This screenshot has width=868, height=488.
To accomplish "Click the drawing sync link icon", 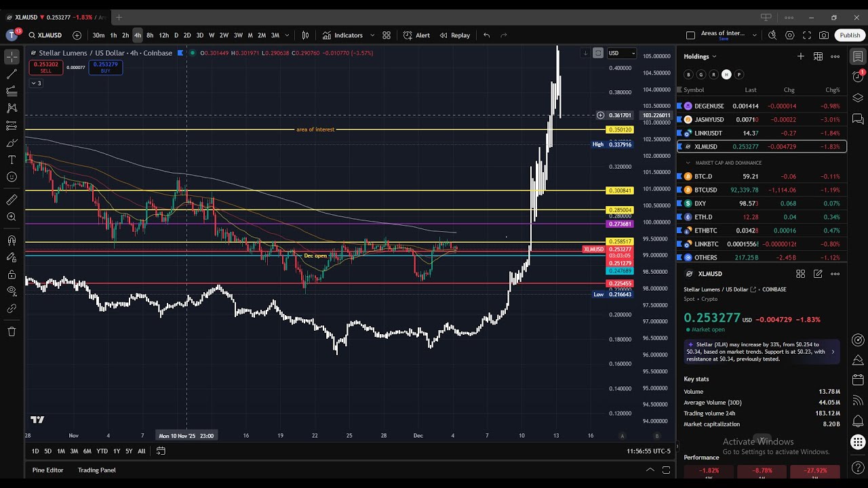I will [12, 308].
